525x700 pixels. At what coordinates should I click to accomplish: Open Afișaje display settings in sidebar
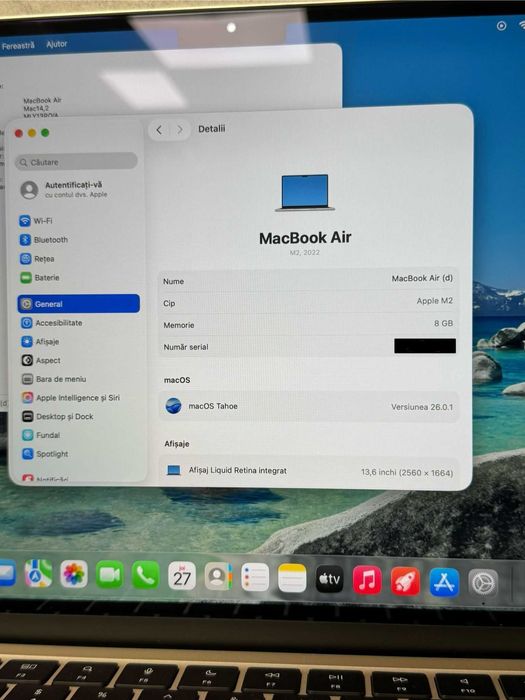pyautogui.click(x=40, y=341)
